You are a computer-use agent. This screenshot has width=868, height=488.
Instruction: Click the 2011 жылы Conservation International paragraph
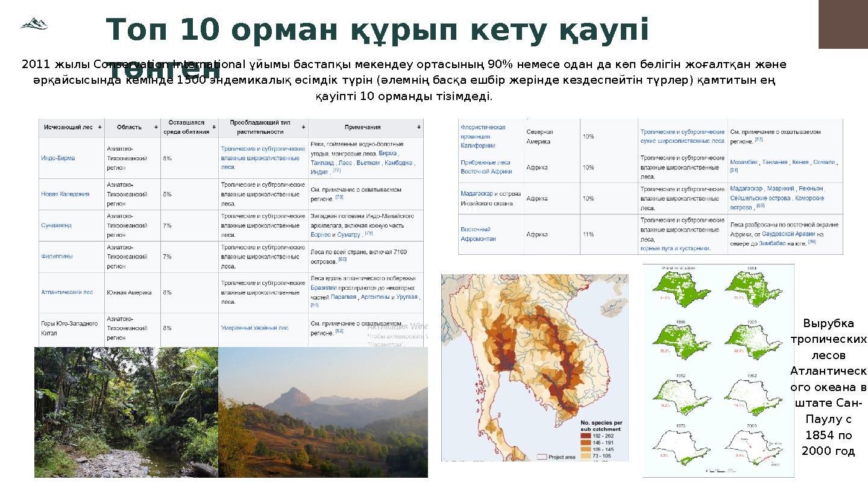[x=404, y=80]
